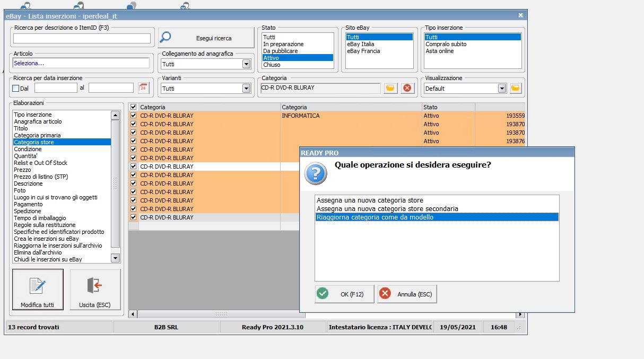Pick 'In preparazione' in Stato list
Image resolution: width=644 pixels, height=359 pixels.
point(298,44)
